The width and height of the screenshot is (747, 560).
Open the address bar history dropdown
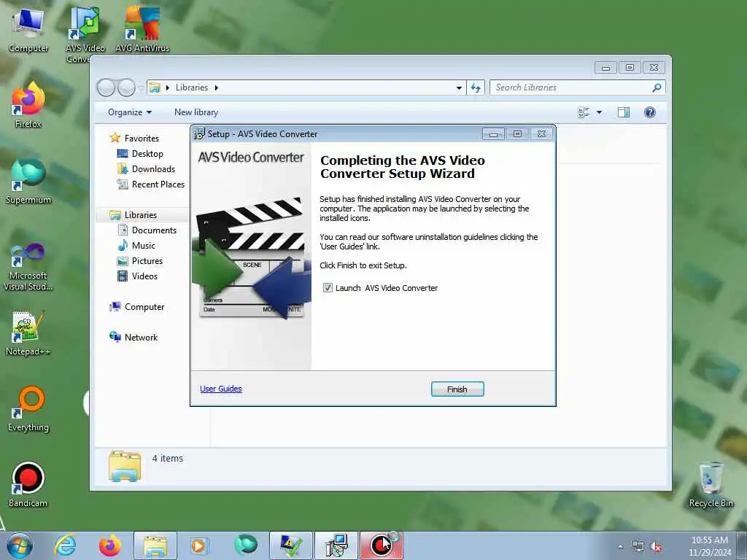pyautogui.click(x=459, y=87)
